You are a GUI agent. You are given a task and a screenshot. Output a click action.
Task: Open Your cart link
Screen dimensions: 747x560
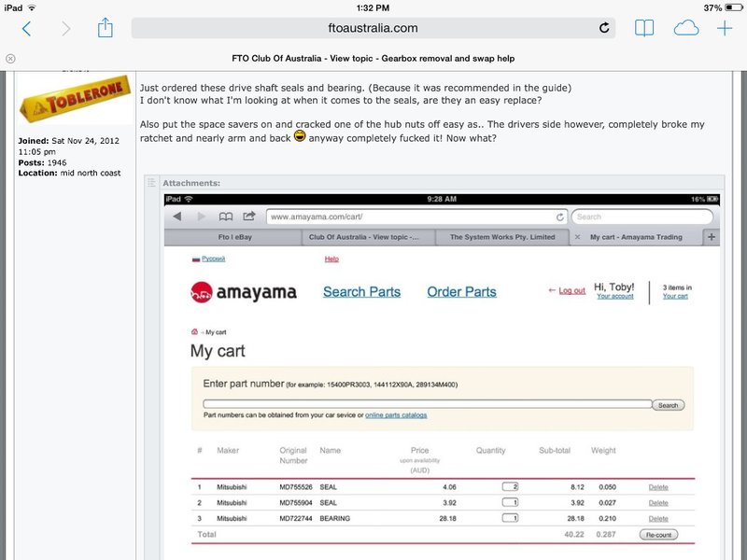tap(675, 296)
